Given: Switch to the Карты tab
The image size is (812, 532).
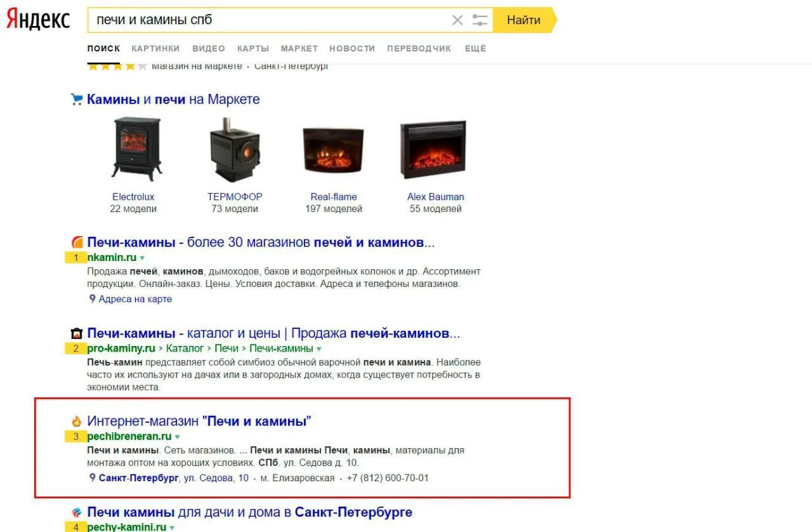Looking at the screenshot, I should pyautogui.click(x=253, y=48).
